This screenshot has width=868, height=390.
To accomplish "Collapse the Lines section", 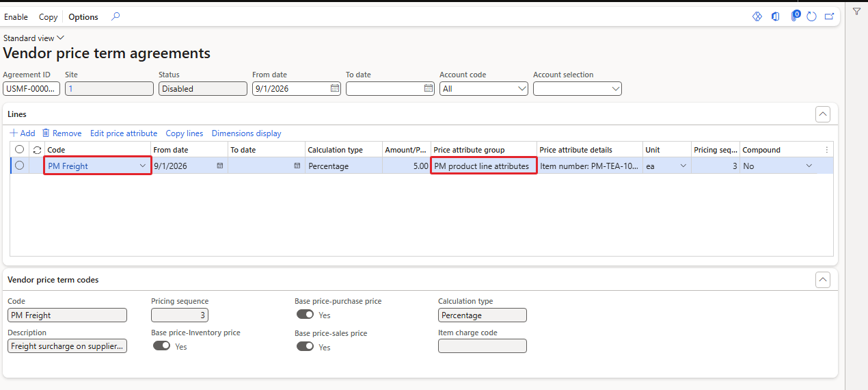I will tap(823, 114).
